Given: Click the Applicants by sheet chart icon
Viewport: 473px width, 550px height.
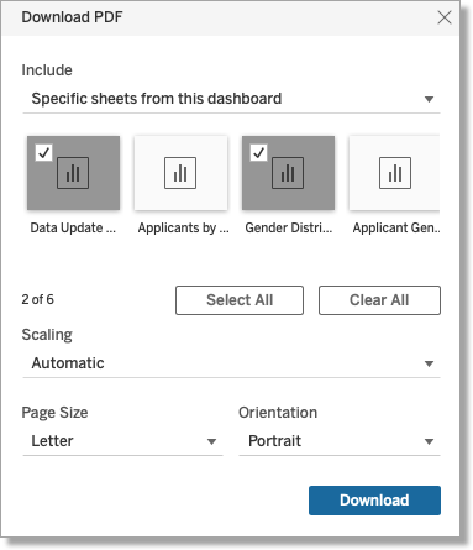Looking at the screenshot, I should pos(180,173).
